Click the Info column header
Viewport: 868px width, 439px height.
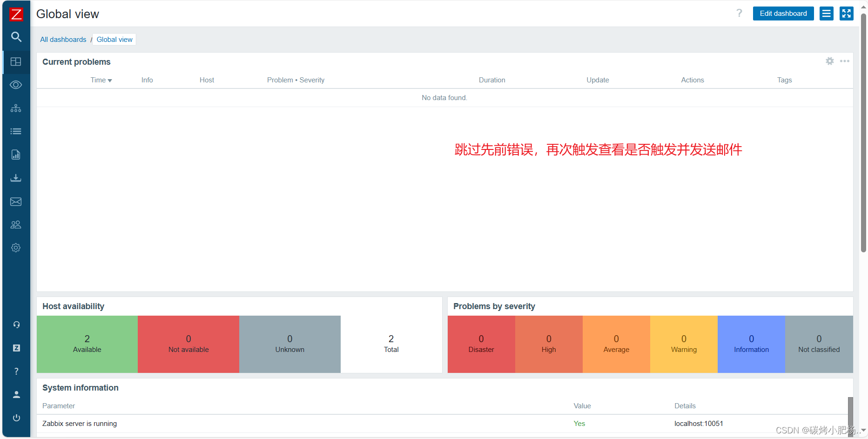click(147, 80)
